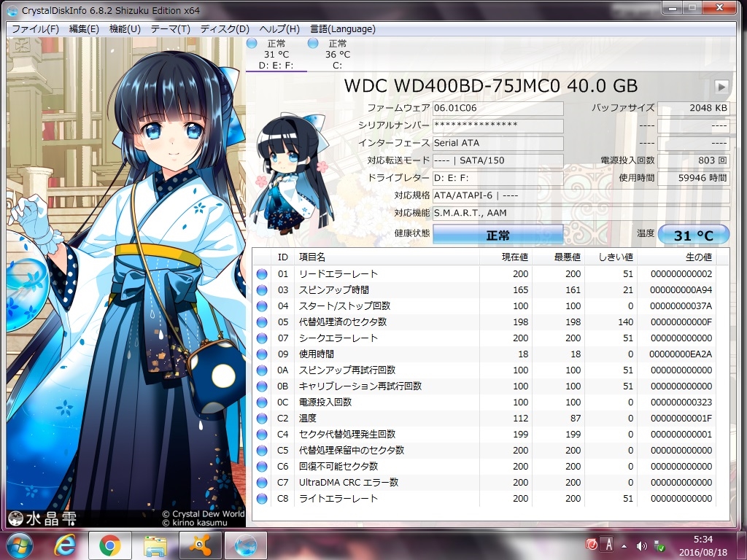Click the 803 回 power-on count field

[693, 160]
